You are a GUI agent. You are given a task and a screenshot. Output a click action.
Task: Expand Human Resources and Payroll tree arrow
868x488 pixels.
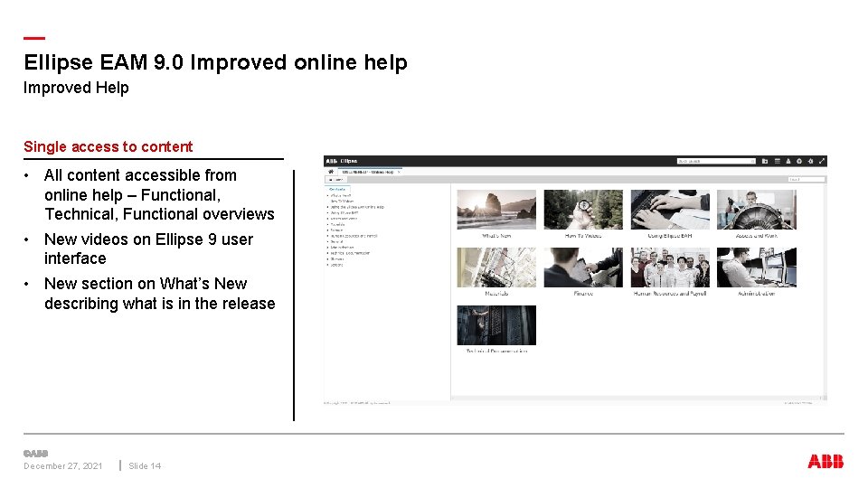click(327, 236)
